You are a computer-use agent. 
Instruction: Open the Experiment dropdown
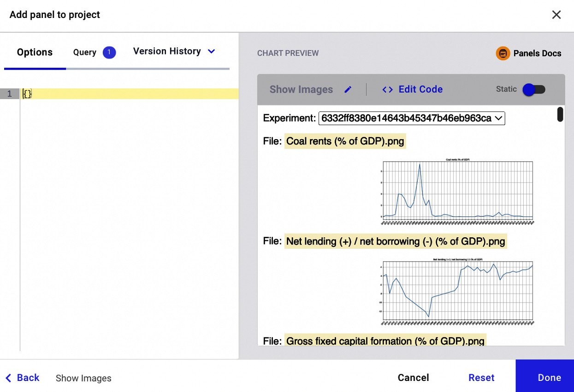412,118
